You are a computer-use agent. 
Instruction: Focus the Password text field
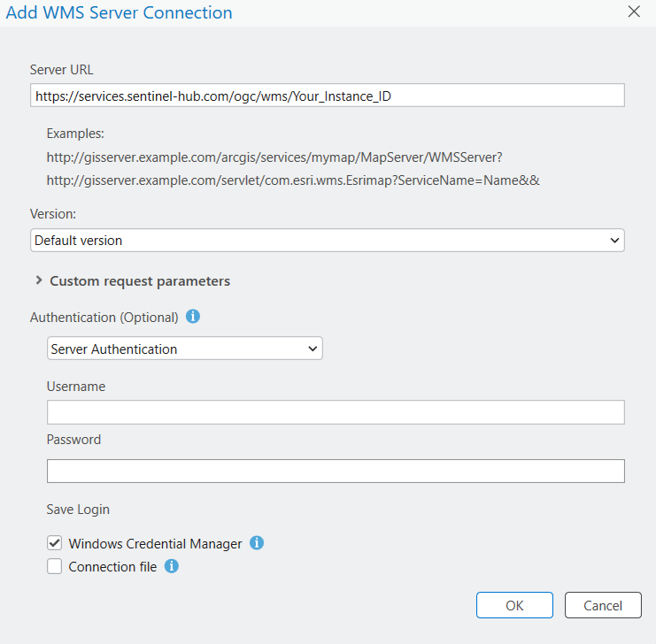pos(336,471)
